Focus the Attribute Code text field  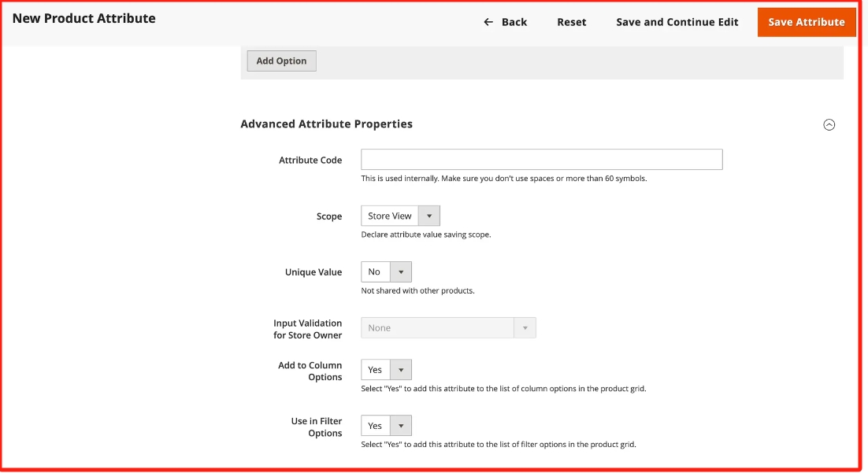(x=541, y=160)
